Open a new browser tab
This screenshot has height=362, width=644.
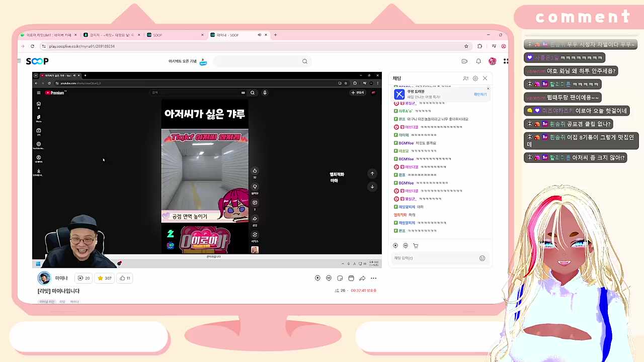(x=275, y=35)
